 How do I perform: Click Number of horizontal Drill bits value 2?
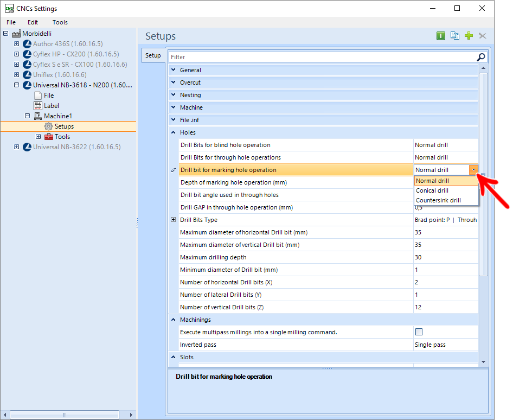[446, 282]
